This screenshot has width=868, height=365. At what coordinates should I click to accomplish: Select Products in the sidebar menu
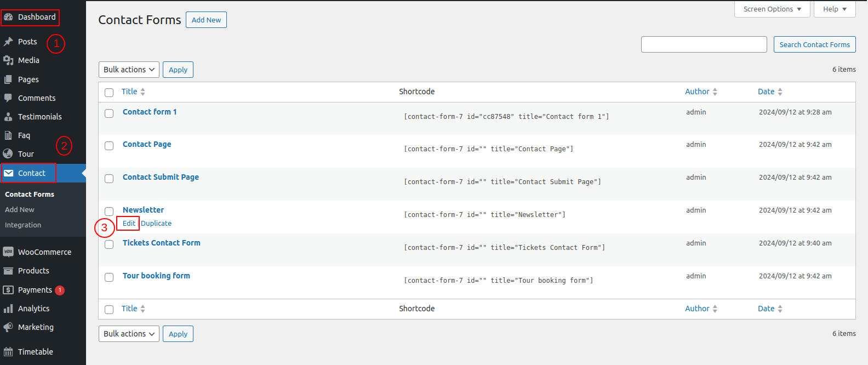click(33, 271)
